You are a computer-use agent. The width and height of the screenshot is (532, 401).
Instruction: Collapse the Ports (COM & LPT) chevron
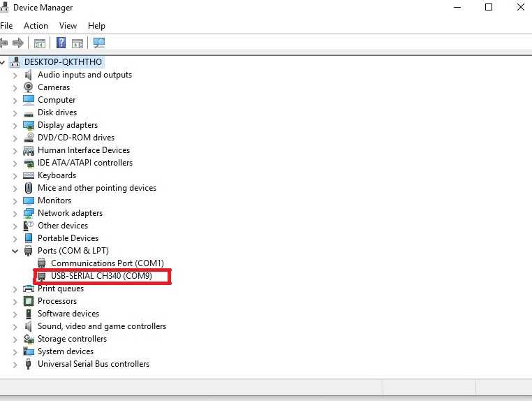[15, 251]
